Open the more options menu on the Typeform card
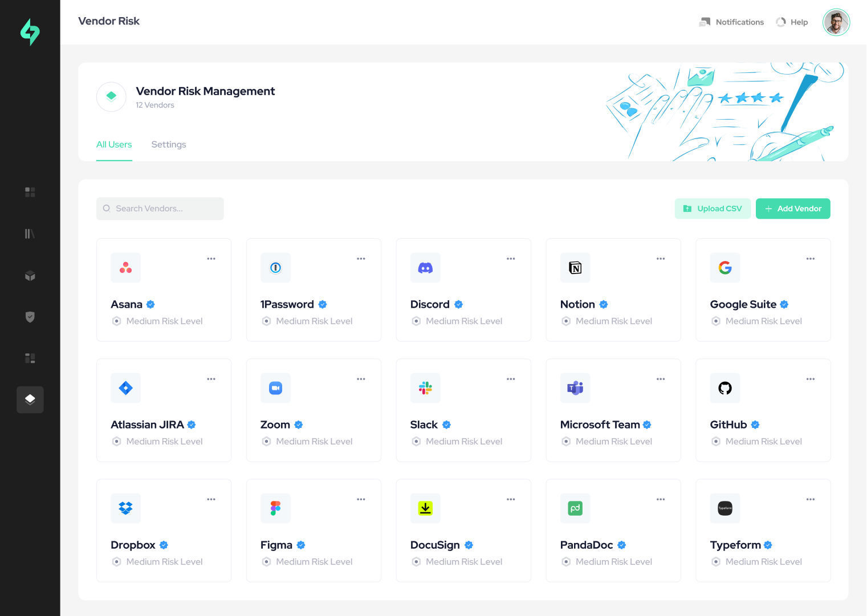Screen dimensions: 867x616 pos(810,499)
